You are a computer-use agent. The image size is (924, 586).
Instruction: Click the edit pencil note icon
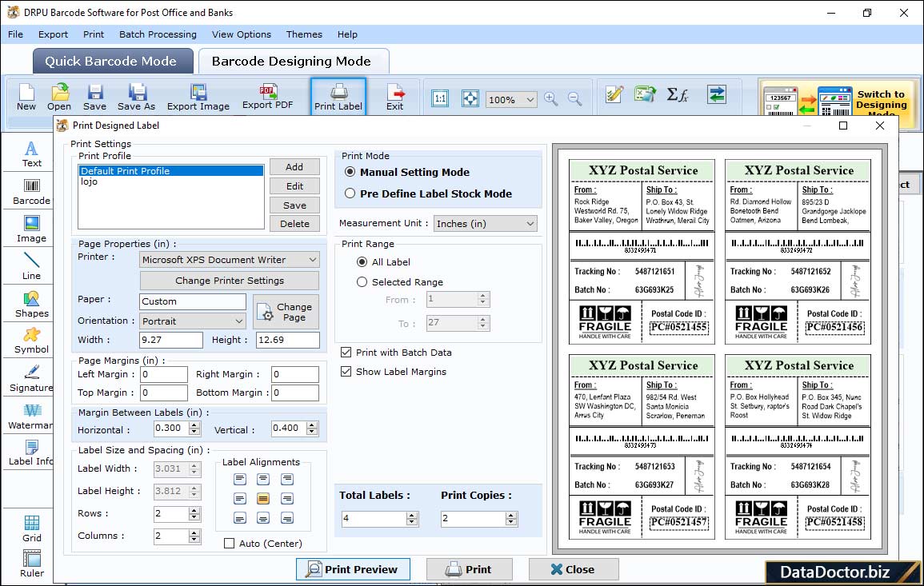(614, 94)
